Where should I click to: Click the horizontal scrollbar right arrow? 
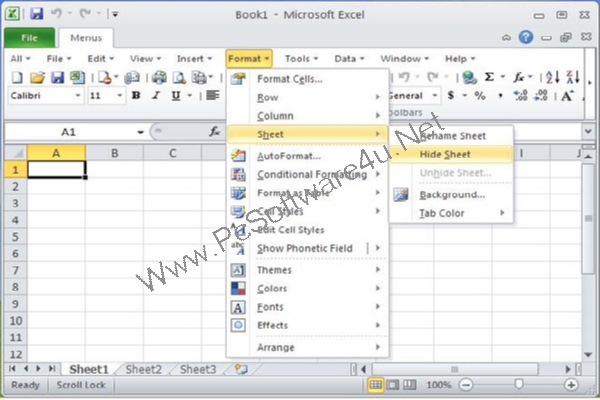(x=568, y=369)
